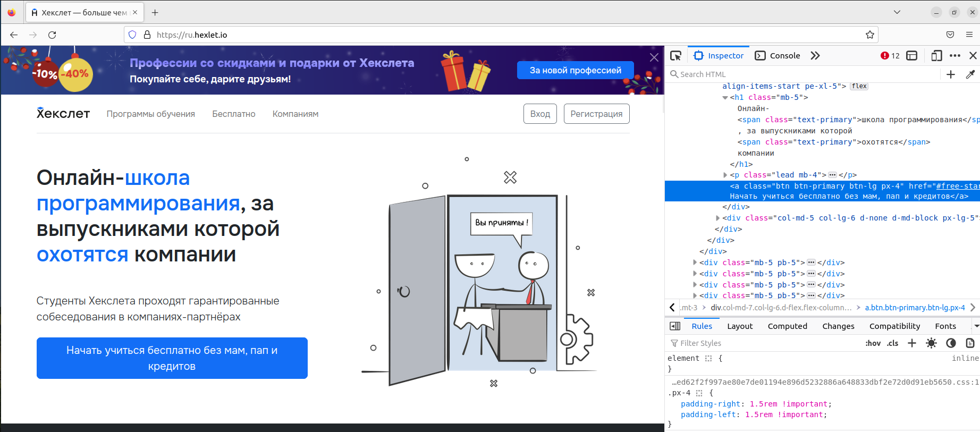The height and width of the screenshot is (432, 980).
Task: Toggle selector highlighter for element rule
Action: coord(708,359)
